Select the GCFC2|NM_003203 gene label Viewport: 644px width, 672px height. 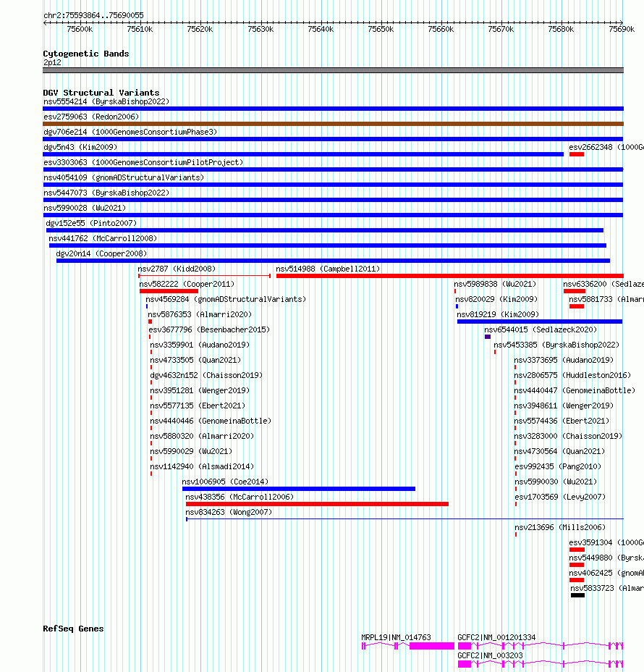[x=490, y=656]
